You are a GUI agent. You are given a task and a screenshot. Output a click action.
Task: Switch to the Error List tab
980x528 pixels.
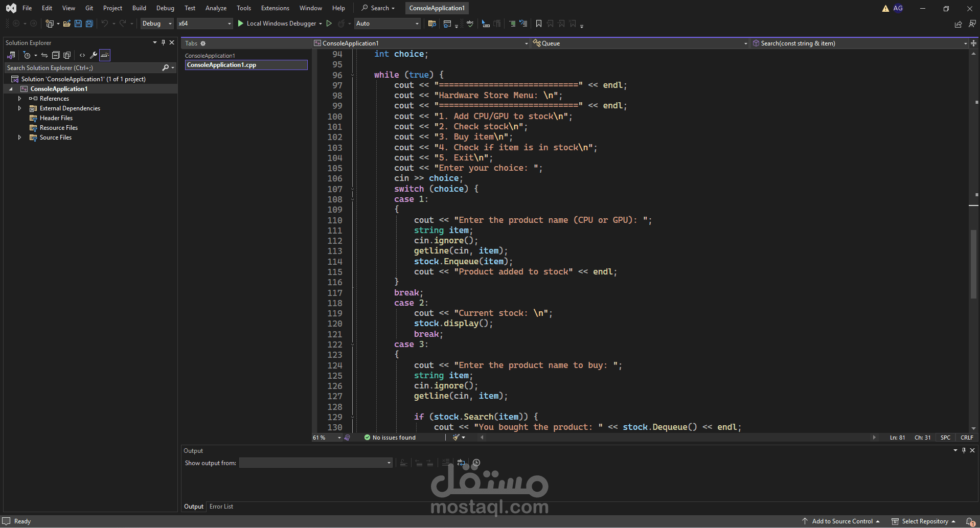(221, 507)
